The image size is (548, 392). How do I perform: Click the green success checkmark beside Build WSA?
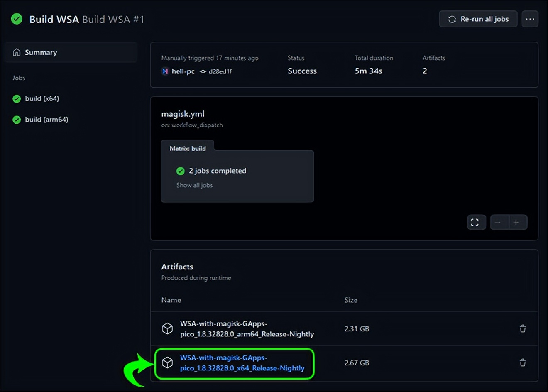(x=17, y=19)
